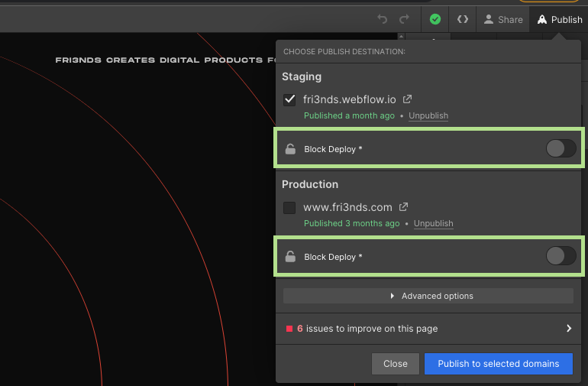
Task: Click the www.fri3nds.com domain text
Action: point(347,207)
